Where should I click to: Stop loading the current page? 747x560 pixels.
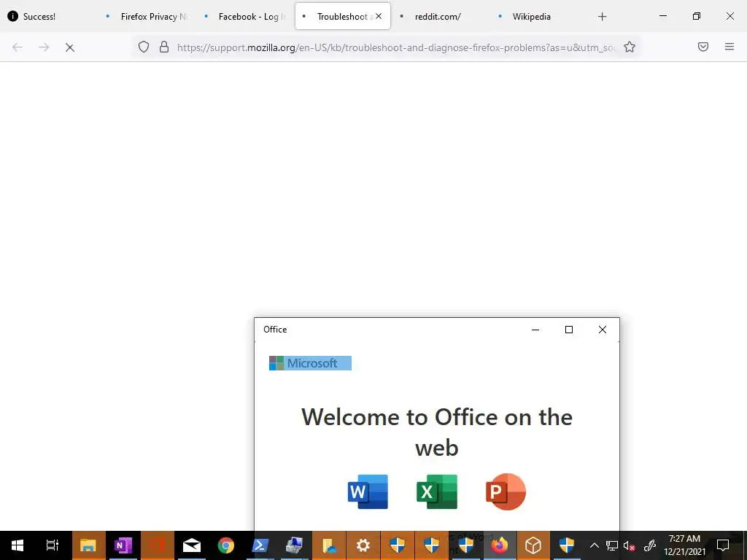(69, 47)
